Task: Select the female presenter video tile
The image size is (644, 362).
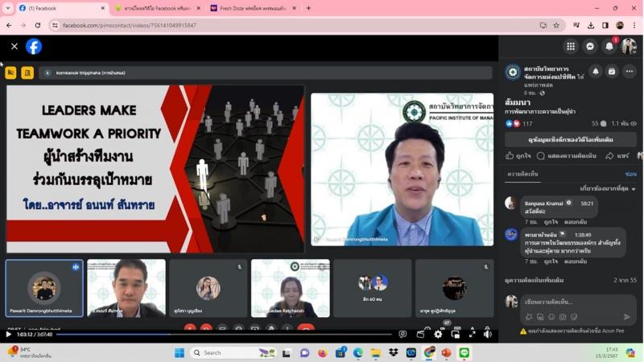Action: [291, 288]
